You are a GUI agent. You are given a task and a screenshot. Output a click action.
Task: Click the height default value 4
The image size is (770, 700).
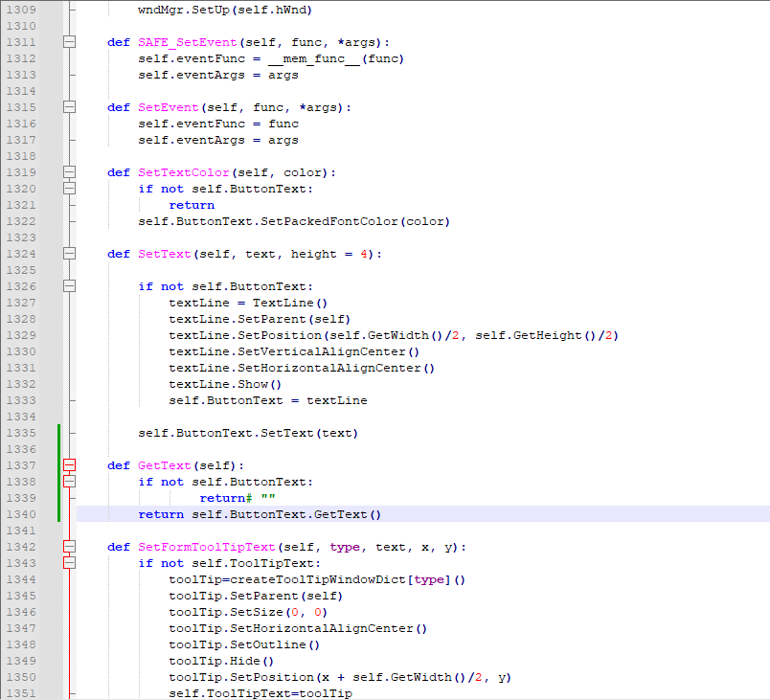364,255
